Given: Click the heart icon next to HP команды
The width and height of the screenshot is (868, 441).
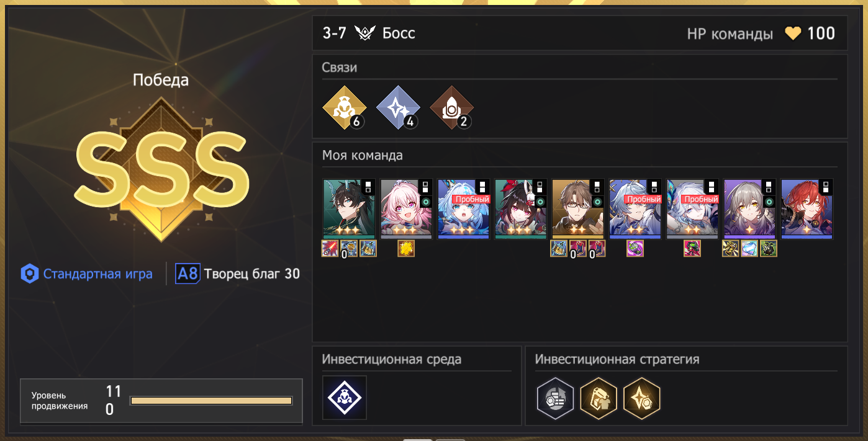Looking at the screenshot, I should pos(793,33).
